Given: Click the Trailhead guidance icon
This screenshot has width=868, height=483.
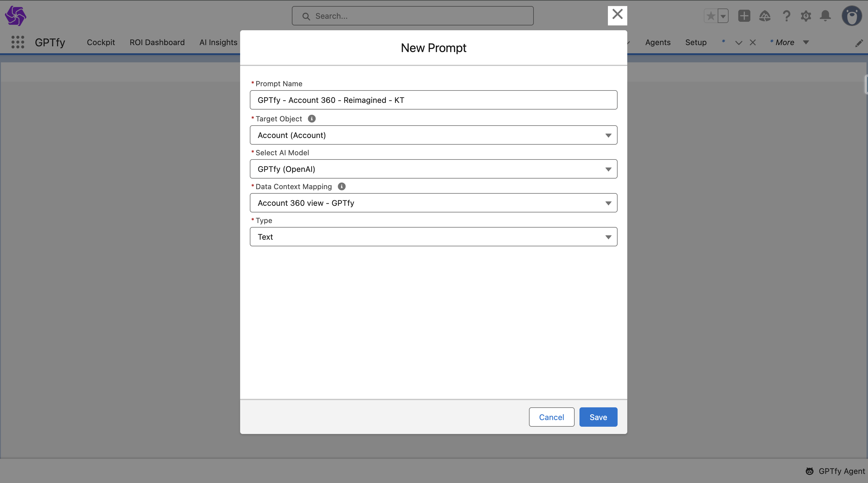Looking at the screenshot, I should 765,16.
